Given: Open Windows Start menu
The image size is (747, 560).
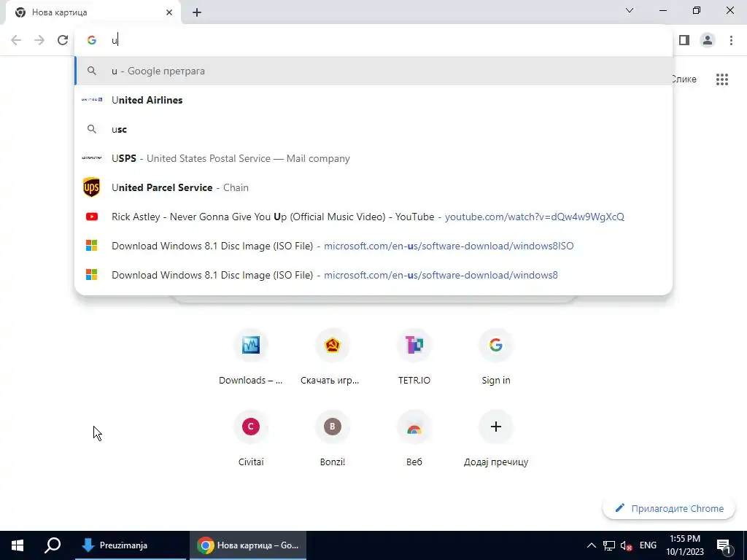Looking at the screenshot, I should point(18,545).
